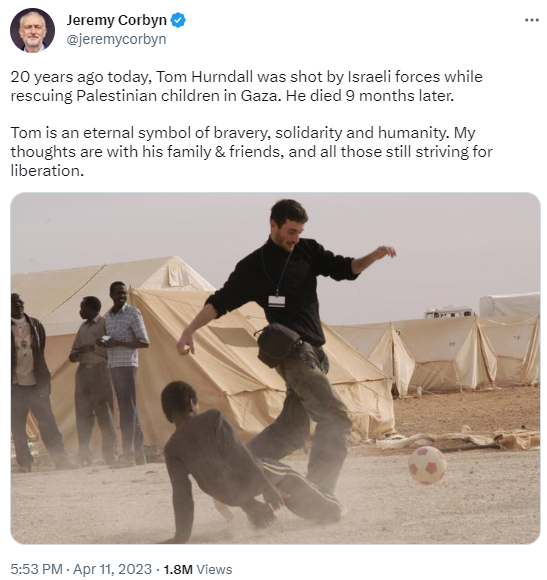The height and width of the screenshot is (580, 547).
Task: Click the paragraph beginning '20 years ago today'
Action: 246,86
